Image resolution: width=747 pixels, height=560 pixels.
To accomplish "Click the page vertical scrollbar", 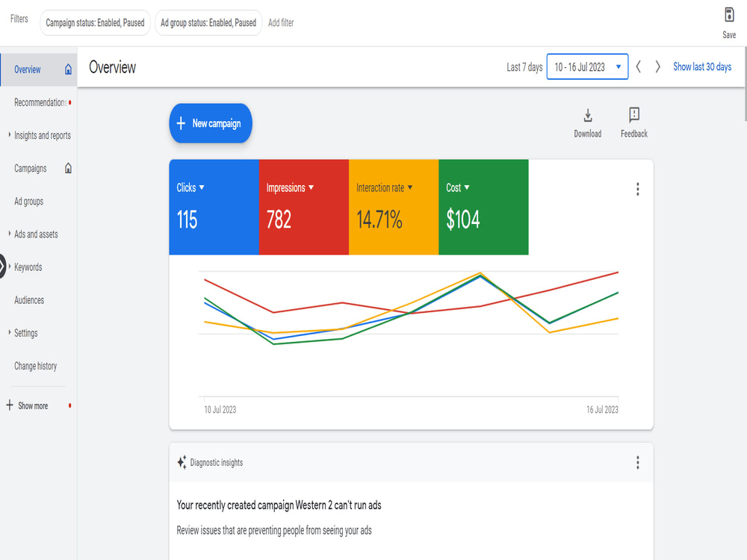I will pos(745,85).
